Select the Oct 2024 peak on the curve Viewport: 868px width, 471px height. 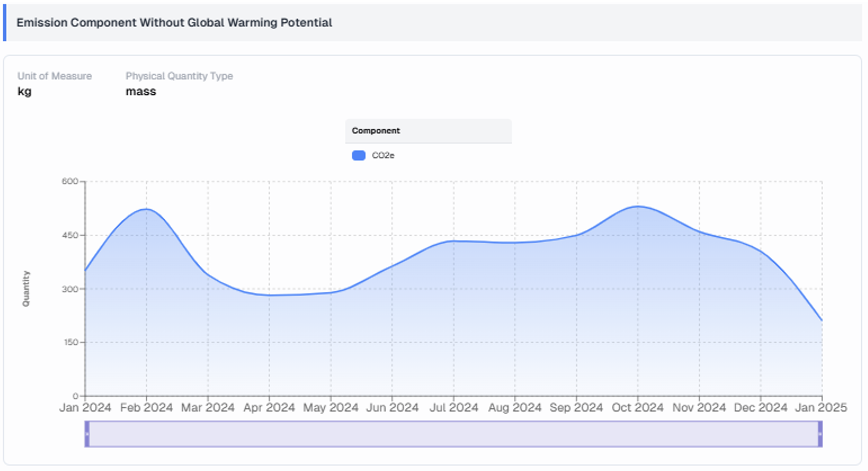[x=638, y=206]
